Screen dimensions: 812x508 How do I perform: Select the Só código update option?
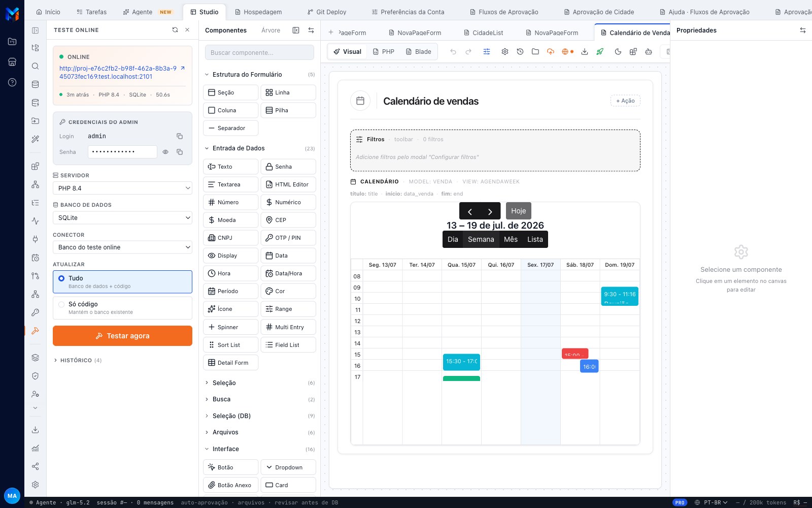[122, 308]
